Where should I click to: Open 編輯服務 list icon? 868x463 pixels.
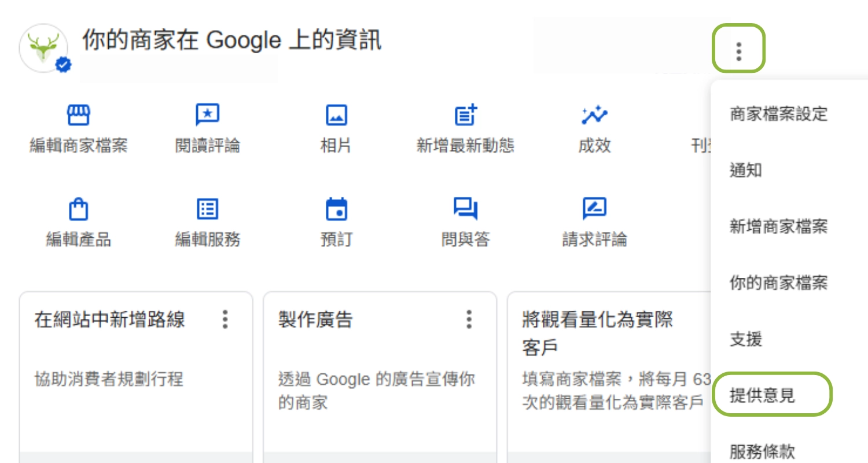pos(207,209)
